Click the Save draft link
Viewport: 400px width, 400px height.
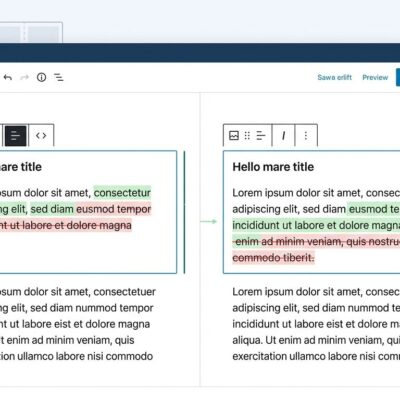click(335, 78)
